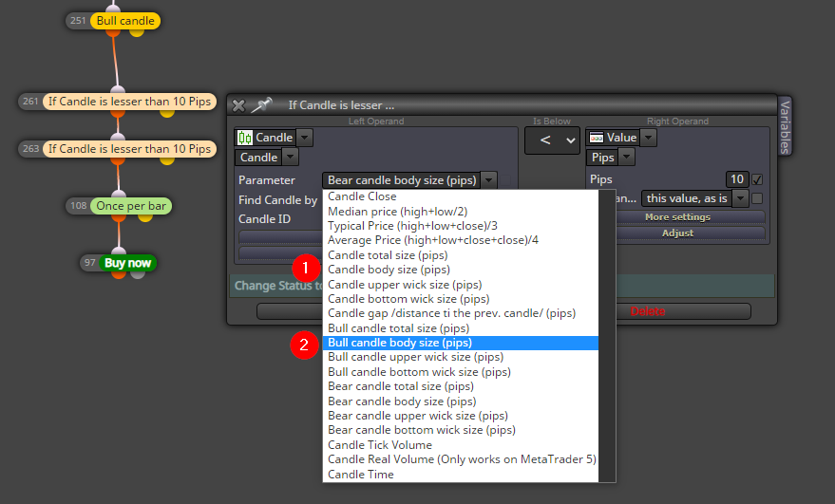
Task: Select node 263 If Candle is lesser than 10 Pips
Action: [117, 148]
